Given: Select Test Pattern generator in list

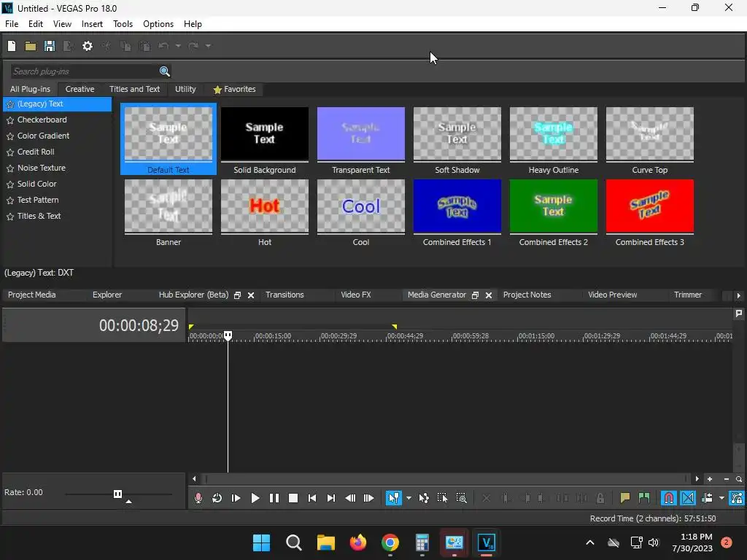Looking at the screenshot, I should tap(38, 200).
